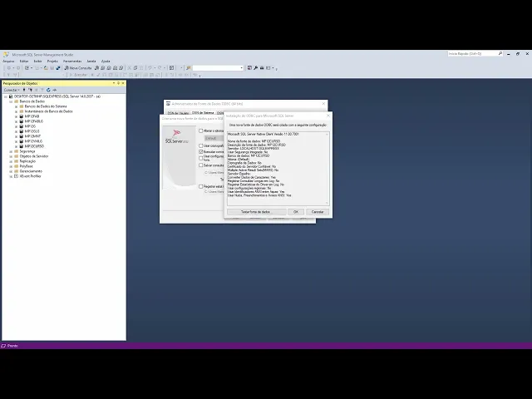Click the last query type icon before Cut
The height and width of the screenshot is (399, 532).
pos(121,68)
